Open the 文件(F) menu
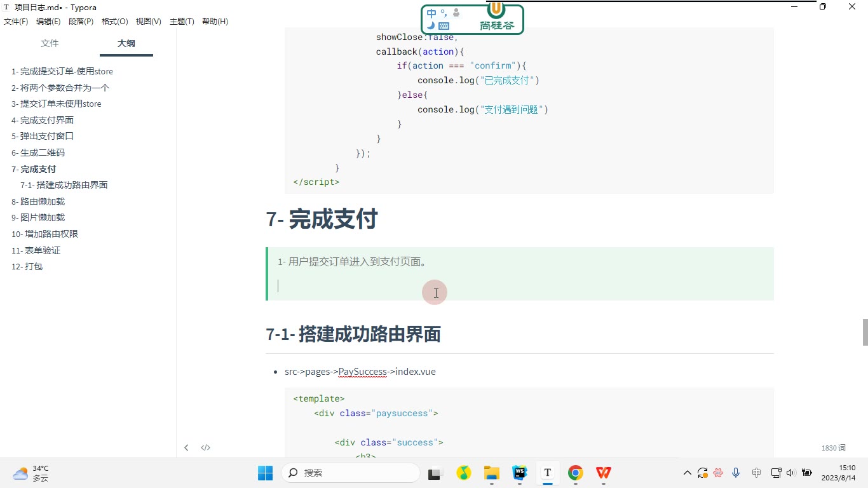This screenshot has height=488, width=868. point(16,22)
